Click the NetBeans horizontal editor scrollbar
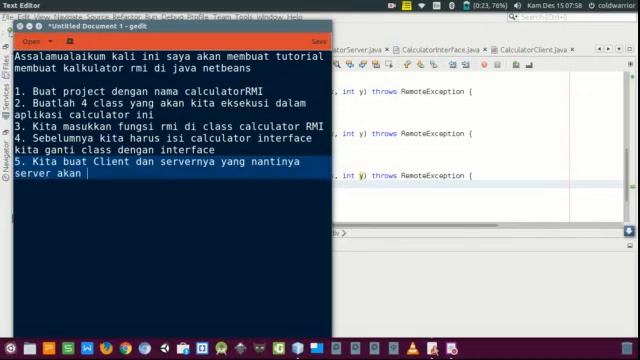This screenshot has height=360, width=640. tap(416, 225)
